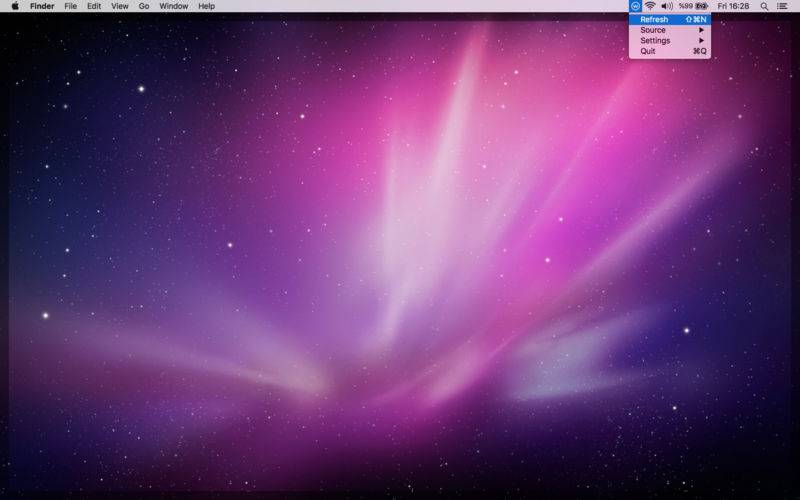Expand the Source submenu

tap(669, 30)
